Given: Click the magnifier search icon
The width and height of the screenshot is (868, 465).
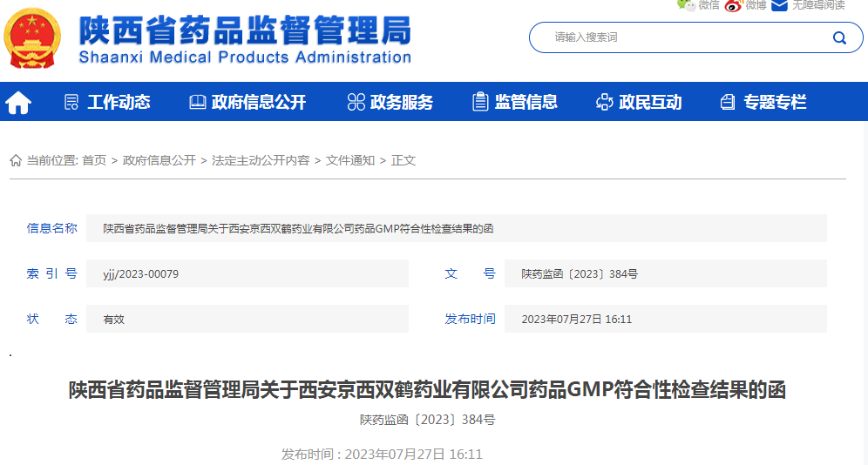Looking at the screenshot, I should pyautogui.click(x=839, y=37).
